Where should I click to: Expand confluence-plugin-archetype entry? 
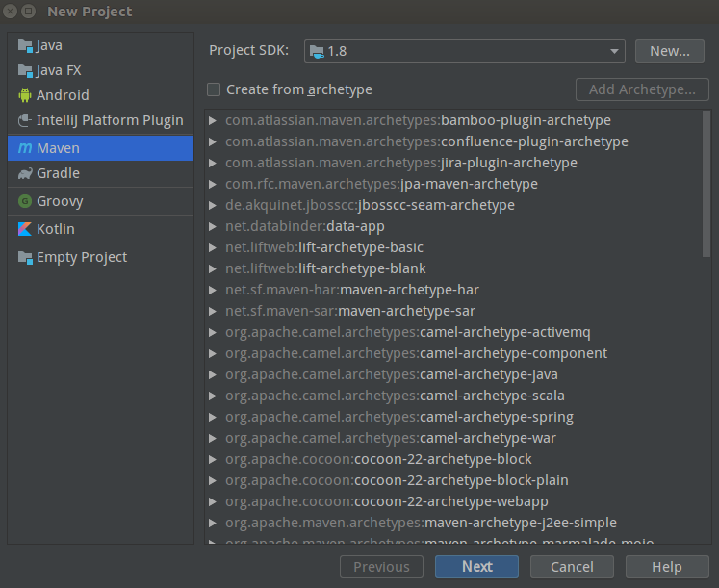pyautogui.click(x=213, y=141)
